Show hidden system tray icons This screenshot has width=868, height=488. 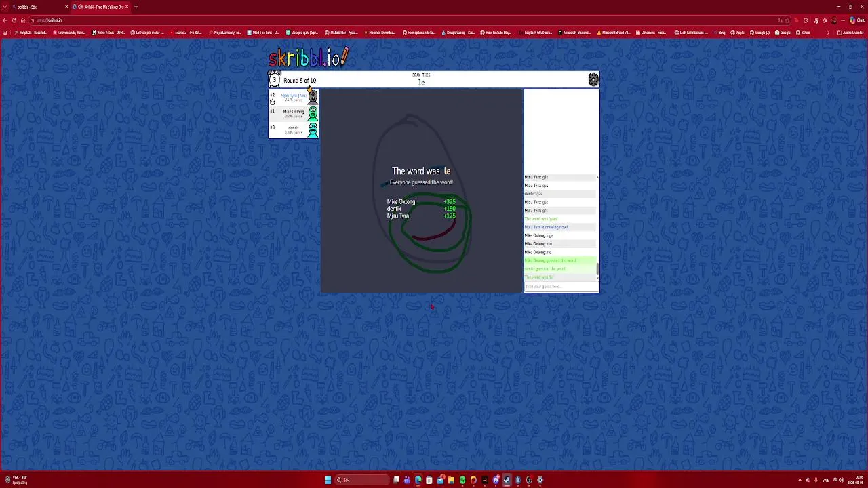click(x=800, y=480)
